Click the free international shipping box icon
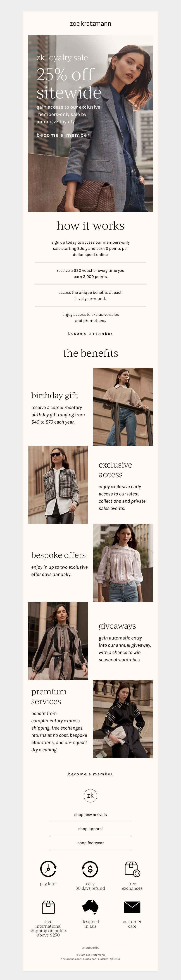The height and width of the screenshot is (980, 181). point(48,907)
